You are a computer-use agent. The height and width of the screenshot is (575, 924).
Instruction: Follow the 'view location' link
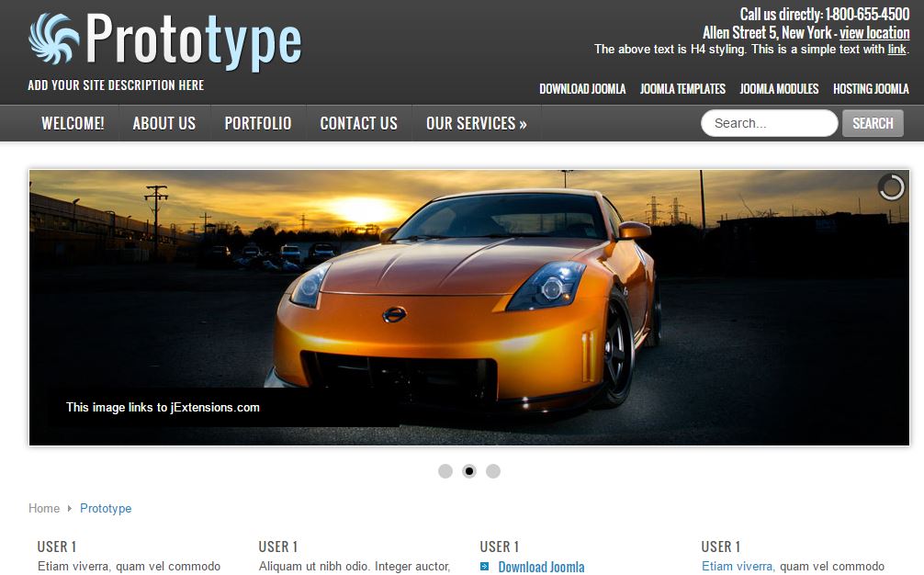click(x=874, y=32)
